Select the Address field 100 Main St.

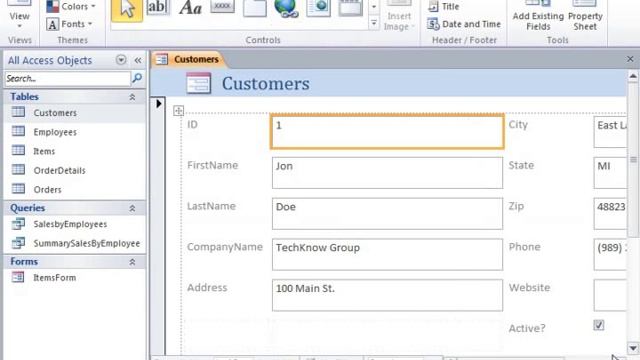(x=387, y=296)
